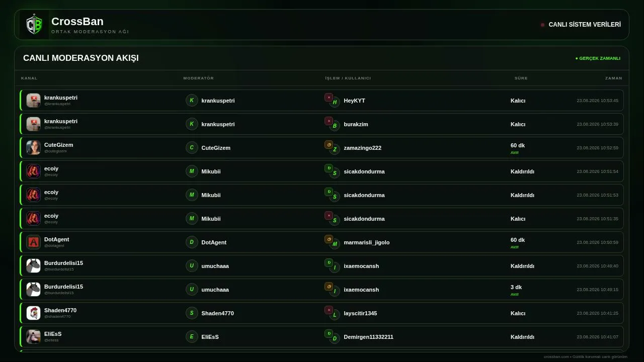Click the GERÇEK ZAMANLI live indicator
This screenshot has width=644, height=362.
(598, 58)
